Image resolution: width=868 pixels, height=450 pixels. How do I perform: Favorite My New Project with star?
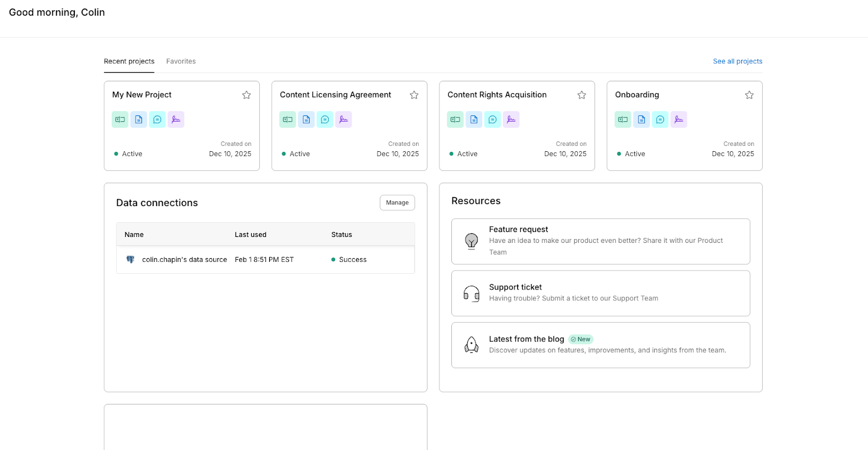tap(246, 95)
